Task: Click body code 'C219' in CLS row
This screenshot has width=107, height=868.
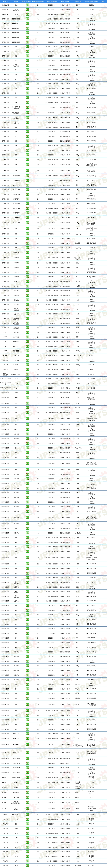Action: point(78,384)
